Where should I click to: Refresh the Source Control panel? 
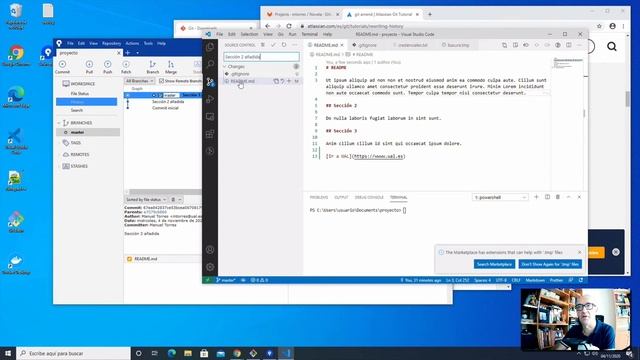point(284,45)
